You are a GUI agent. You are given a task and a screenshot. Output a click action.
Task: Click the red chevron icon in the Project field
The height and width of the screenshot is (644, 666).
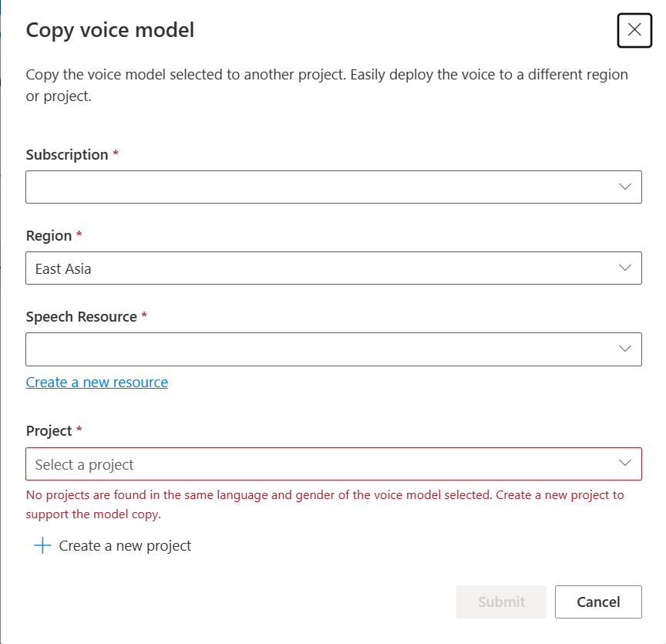[x=624, y=464]
